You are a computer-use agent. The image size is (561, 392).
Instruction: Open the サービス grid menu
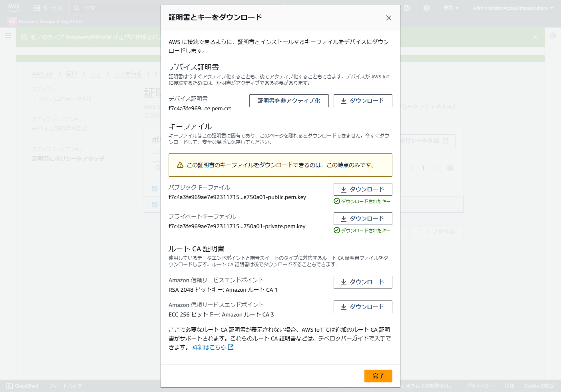click(48, 8)
